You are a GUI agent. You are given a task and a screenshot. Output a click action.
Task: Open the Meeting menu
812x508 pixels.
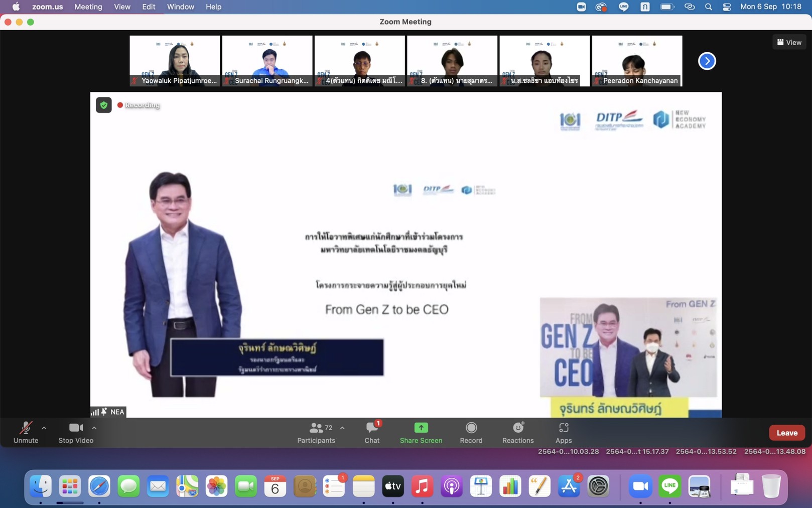click(x=88, y=7)
